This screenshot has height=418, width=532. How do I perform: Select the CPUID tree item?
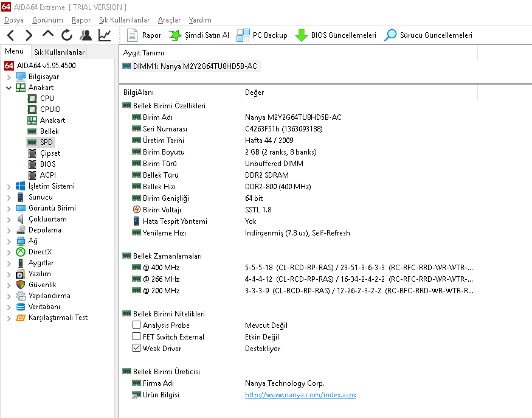tap(50, 110)
